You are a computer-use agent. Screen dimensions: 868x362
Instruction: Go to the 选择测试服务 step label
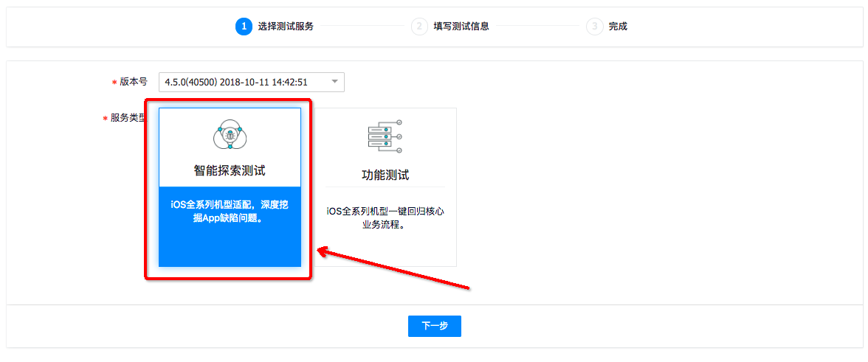286,26
